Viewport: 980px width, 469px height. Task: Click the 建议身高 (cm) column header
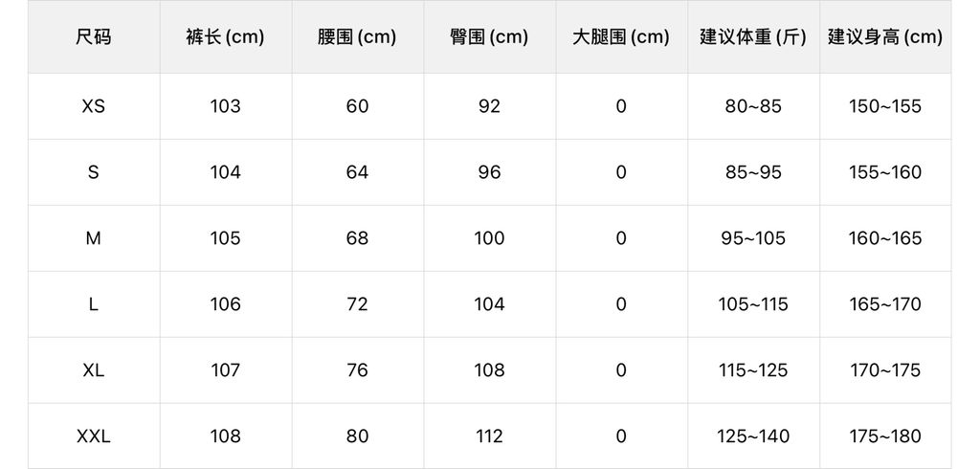pyautogui.click(x=885, y=37)
